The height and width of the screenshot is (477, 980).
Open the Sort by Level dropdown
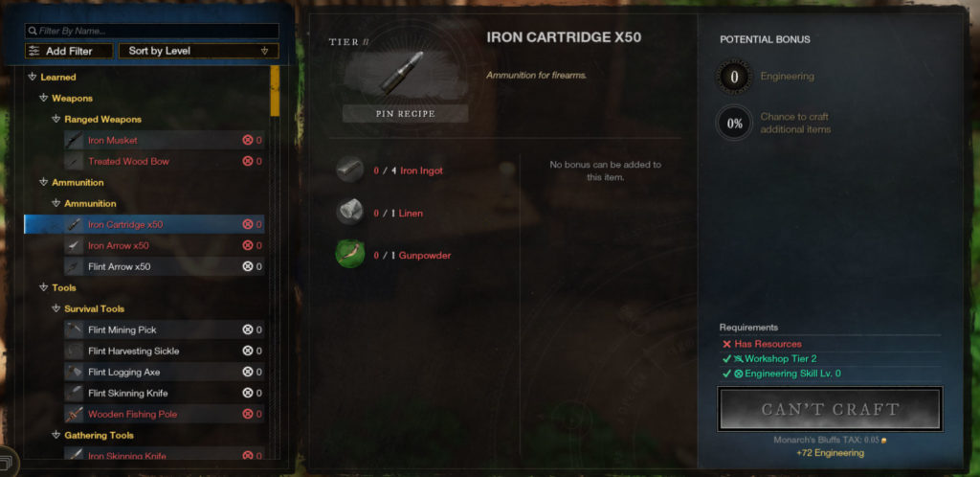[x=199, y=51]
